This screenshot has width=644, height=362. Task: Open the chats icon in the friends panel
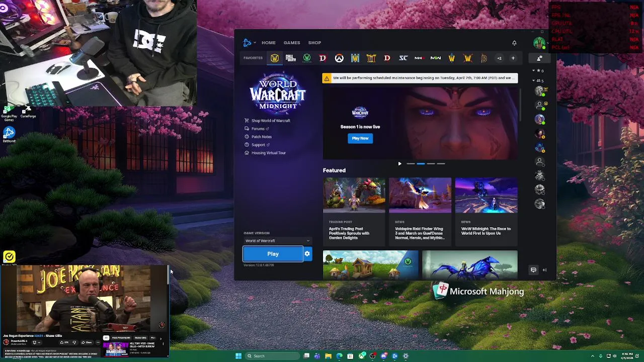533,270
